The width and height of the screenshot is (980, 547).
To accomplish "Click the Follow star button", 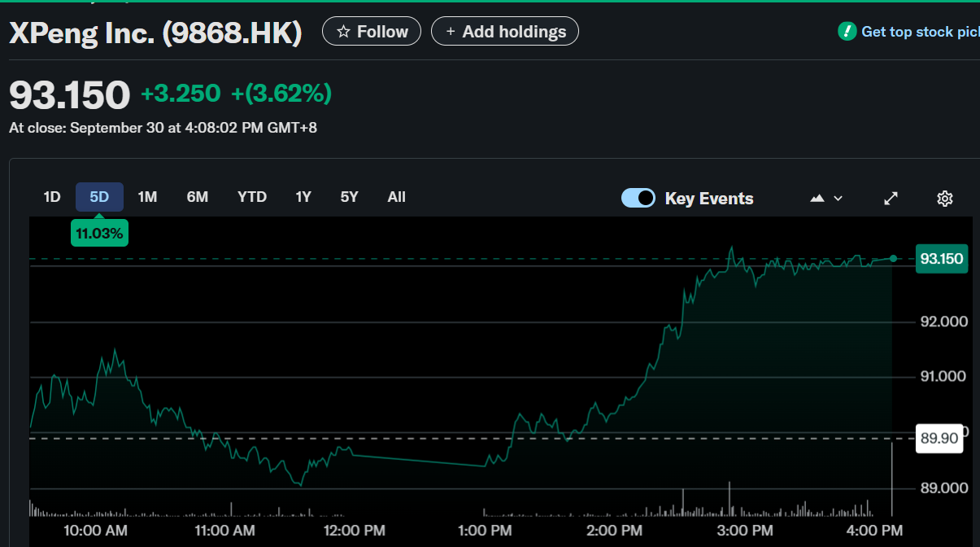I will point(372,32).
